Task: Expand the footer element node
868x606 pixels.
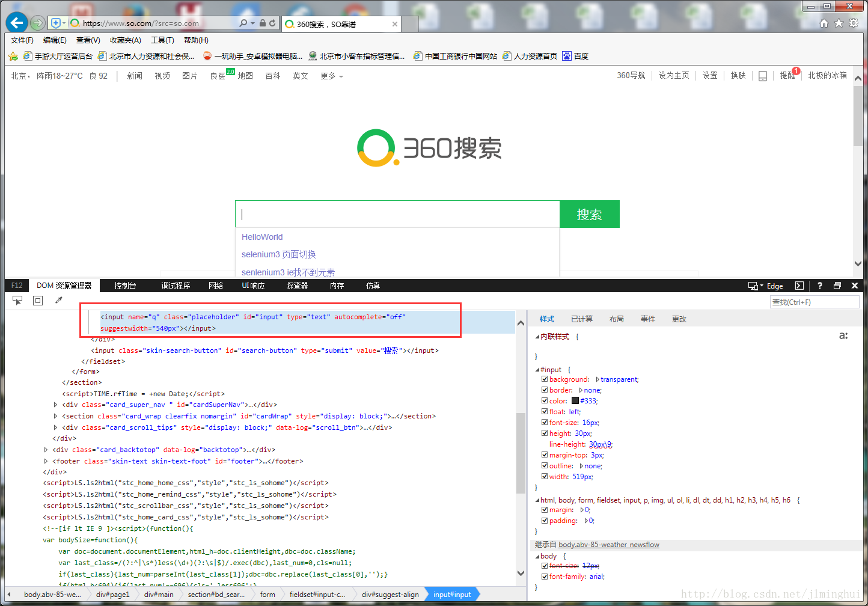Action: [x=46, y=461]
